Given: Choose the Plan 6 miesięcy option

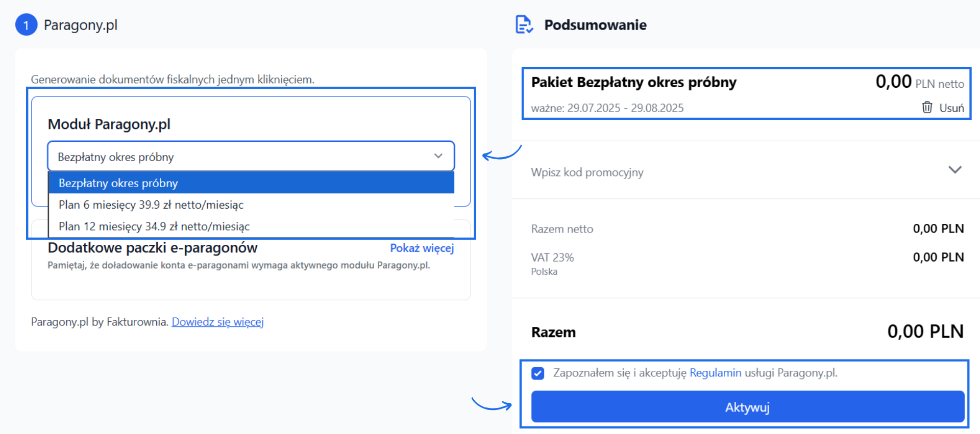Looking at the screenshot, I should [151, 205].
